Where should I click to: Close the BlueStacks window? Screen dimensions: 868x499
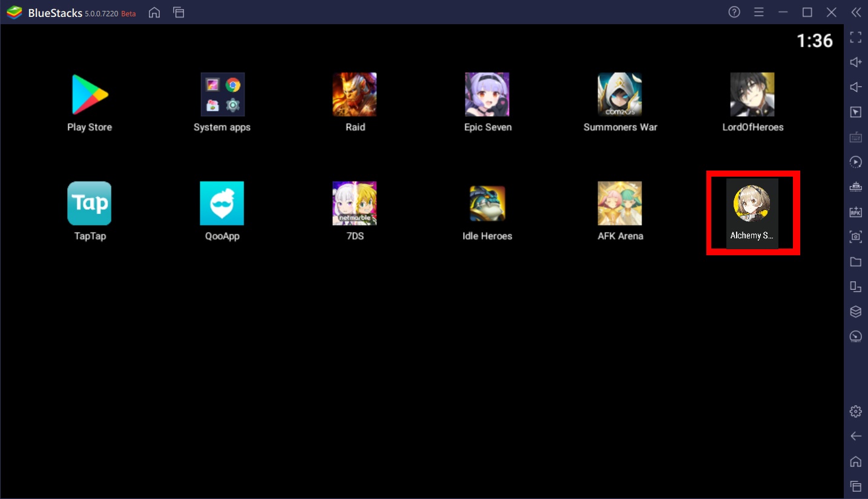[x=831, y=12]
